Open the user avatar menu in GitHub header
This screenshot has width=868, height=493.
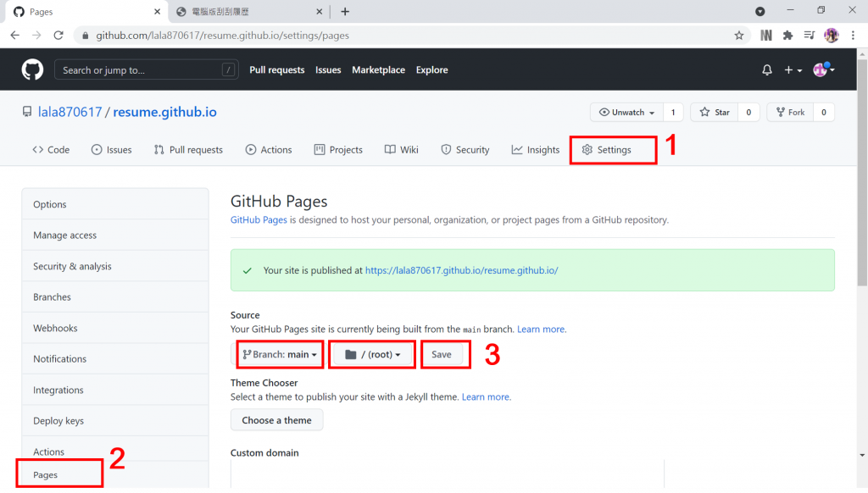pos(823,69)
